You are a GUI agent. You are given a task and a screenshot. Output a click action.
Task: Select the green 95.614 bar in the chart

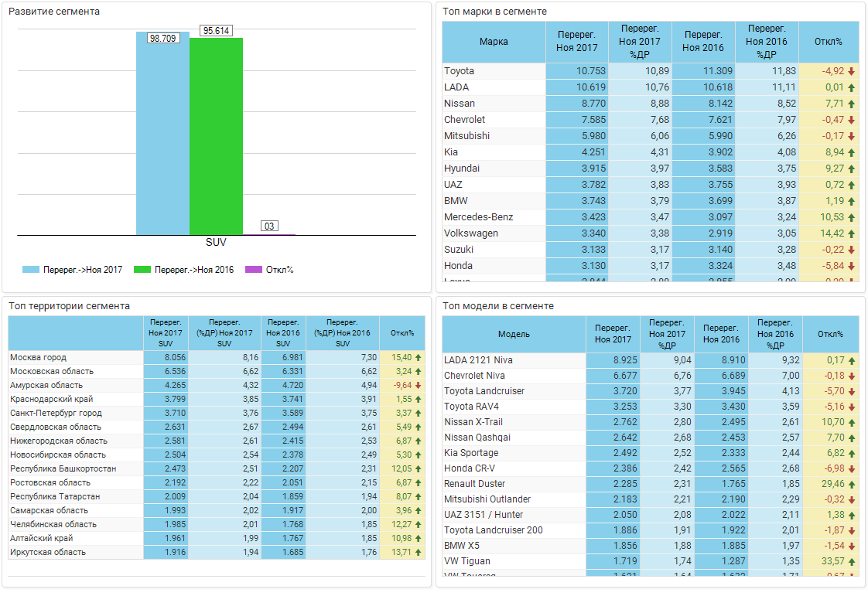pos(216,137)
